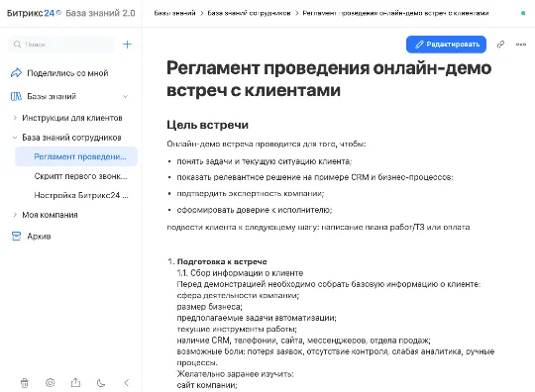Viewport: 535px width, 392px height.
Task: Click line 'Желательно заранее изучить'
Action: pyautogui.click(x=235, y=374)
